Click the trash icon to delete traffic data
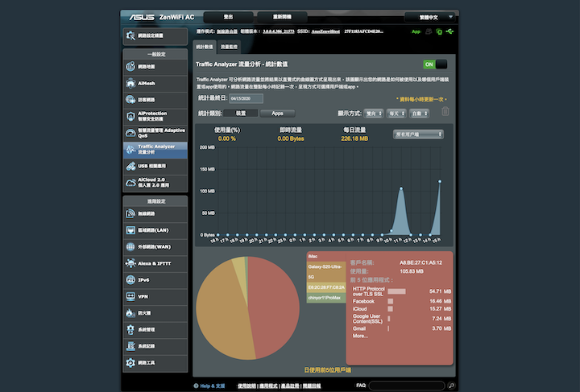Screen dimensions: 580x392 445,111
